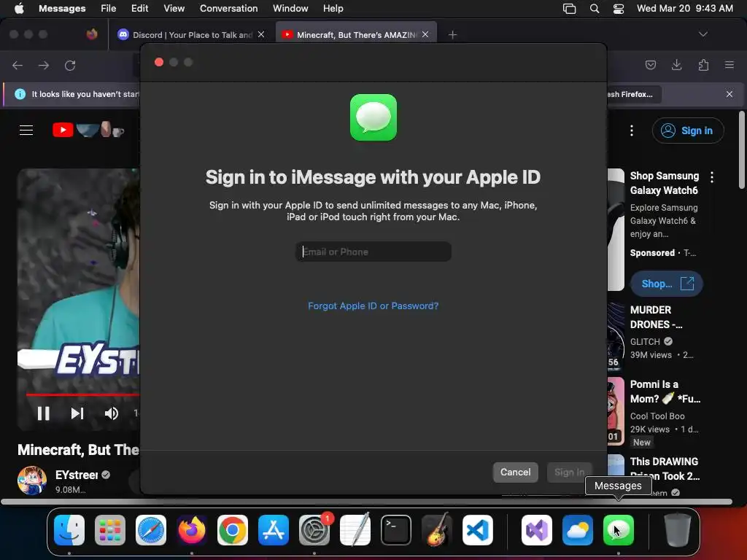Open the EYstreem channel avatar
The width and height of the screenshot is (747, 560).
(x=32, y=481)
